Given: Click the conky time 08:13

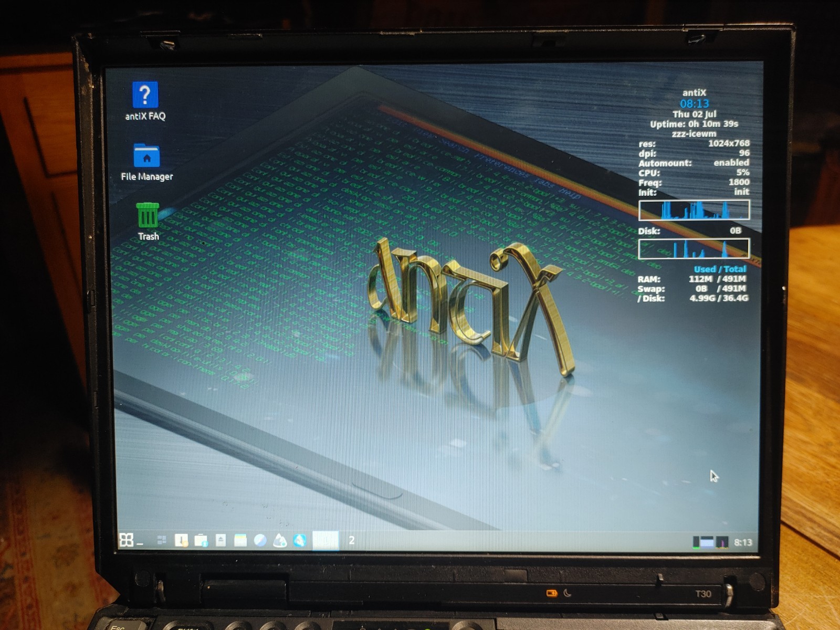Looking at the screenshot, I should (694, 103).
